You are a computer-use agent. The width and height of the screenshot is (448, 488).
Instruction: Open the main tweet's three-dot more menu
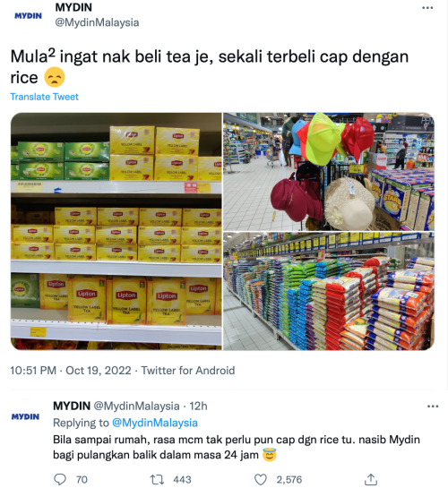pos(427,8)
